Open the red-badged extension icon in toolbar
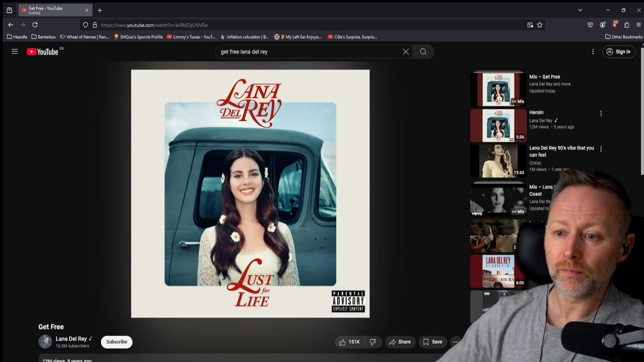 tap(614, 24)
